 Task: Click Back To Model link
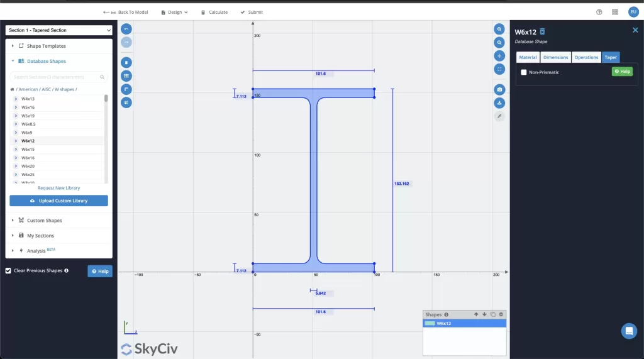(x=125, y=13)
